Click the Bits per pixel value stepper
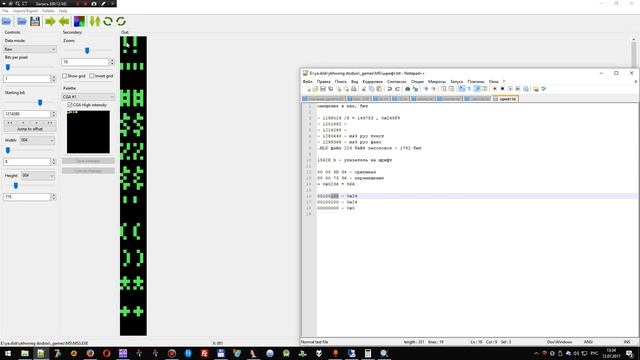Viewport: 640px width, 360px height. coord(53,79)
